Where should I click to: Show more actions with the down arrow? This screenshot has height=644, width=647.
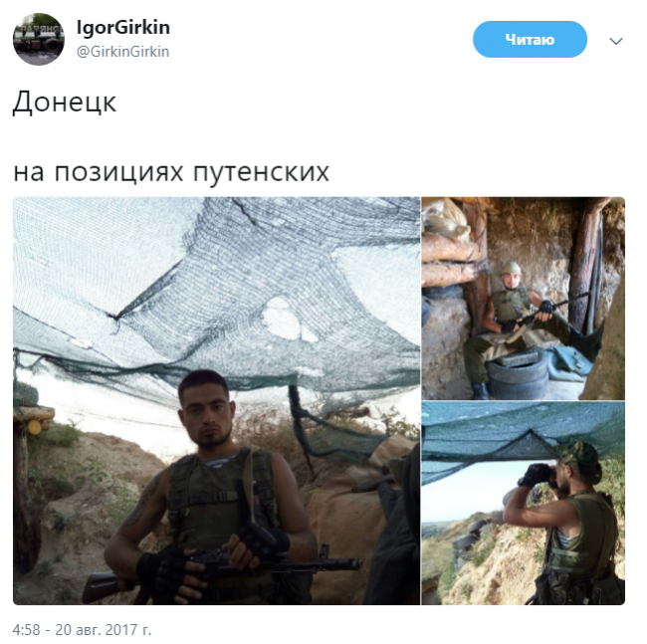pyautogui.click(x=616, y=41)
